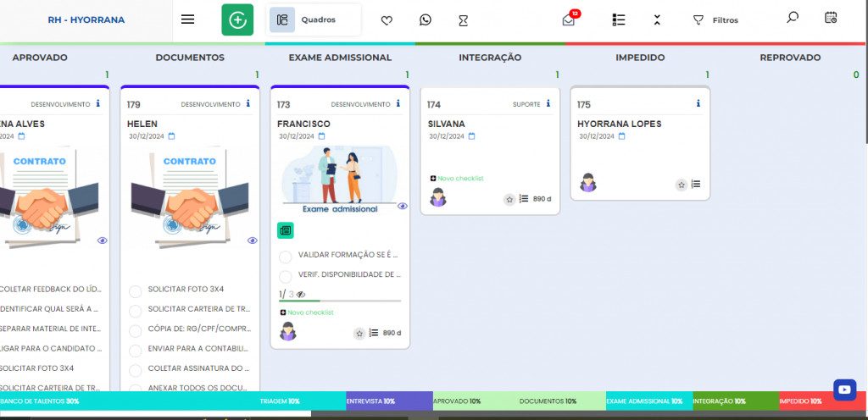Open the calendar icon at top right
Screen dimensions: 868x420
point(831,17)
